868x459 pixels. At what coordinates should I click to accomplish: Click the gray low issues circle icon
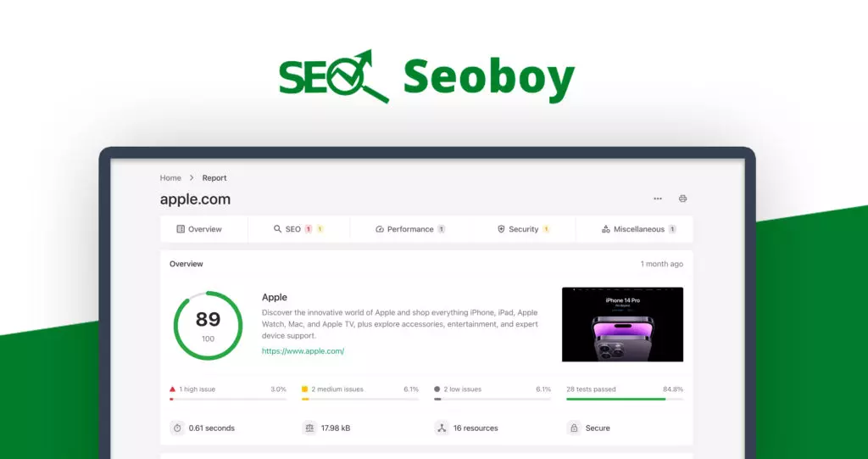click(437, 389)
